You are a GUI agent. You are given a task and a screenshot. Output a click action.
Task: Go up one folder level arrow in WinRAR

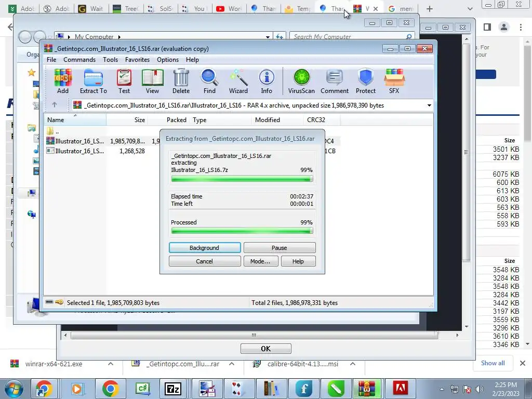pos(55,105)
